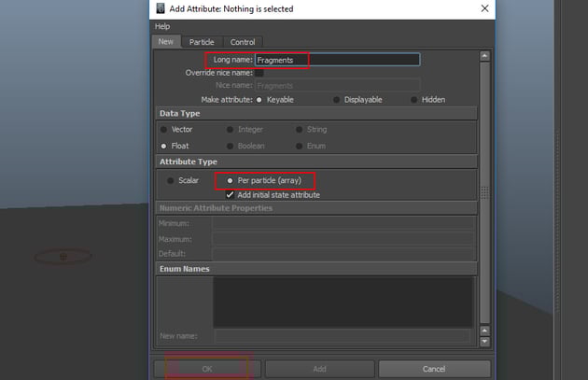This screenshot has height=380, width=588.
Task: Select the Hidden radio button
Action: [x=413, y=100]
